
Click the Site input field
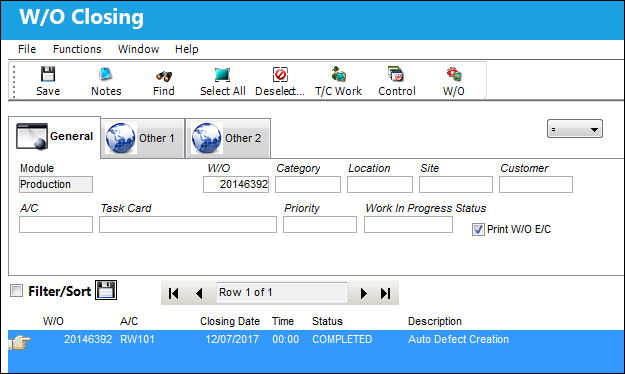click(x=456, y=184)
